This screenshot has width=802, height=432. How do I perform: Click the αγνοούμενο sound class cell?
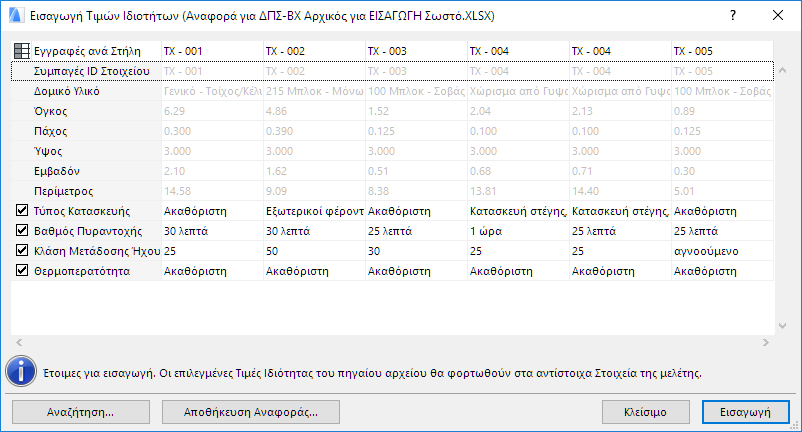point(722,251)
